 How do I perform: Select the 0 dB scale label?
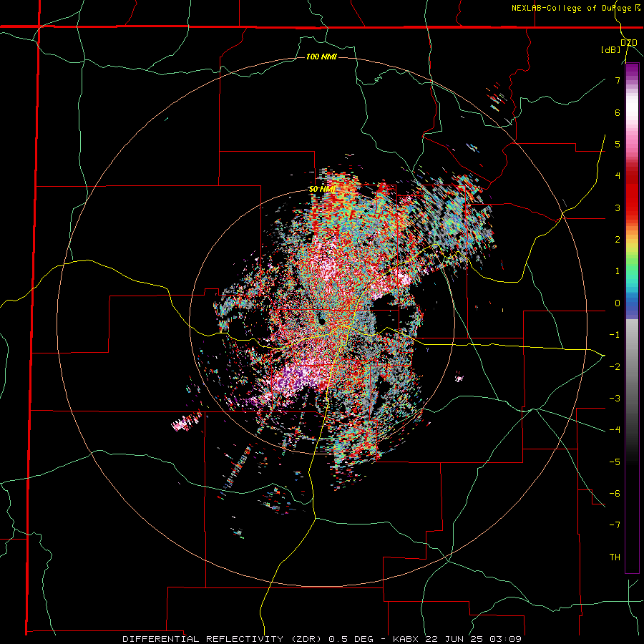point(618,303)
